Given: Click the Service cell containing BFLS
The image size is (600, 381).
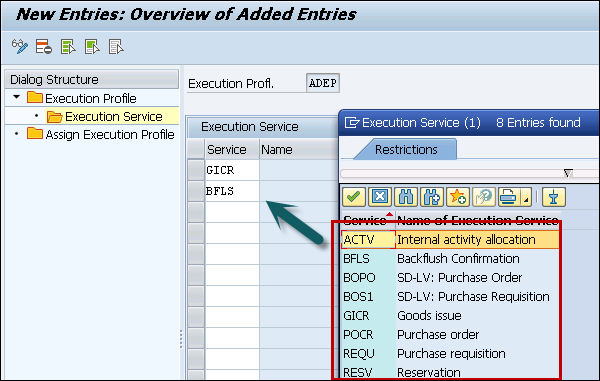Looking at the screenshot, I should click(232, 191).
